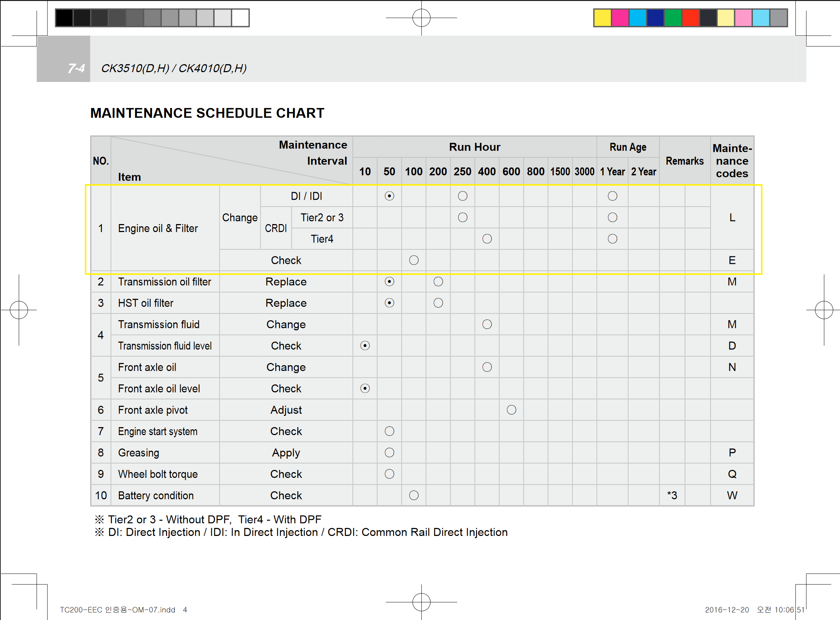Click the Transmission oil filter item

pos(164,281)
